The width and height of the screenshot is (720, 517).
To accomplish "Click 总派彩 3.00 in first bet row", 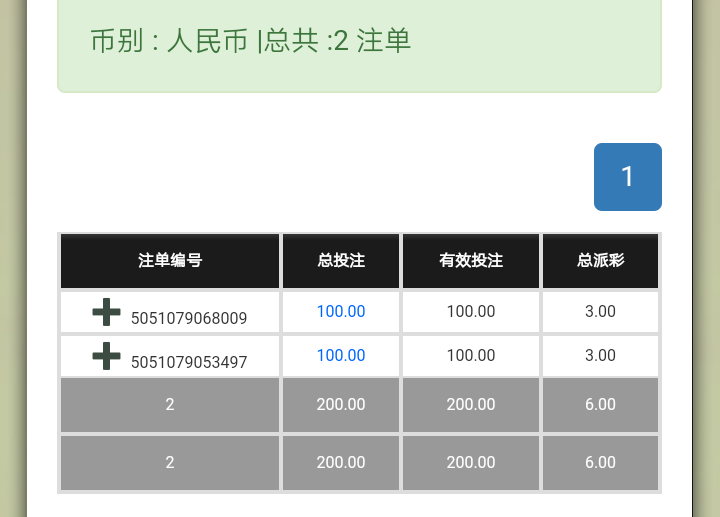I will (x=600, y=312).
